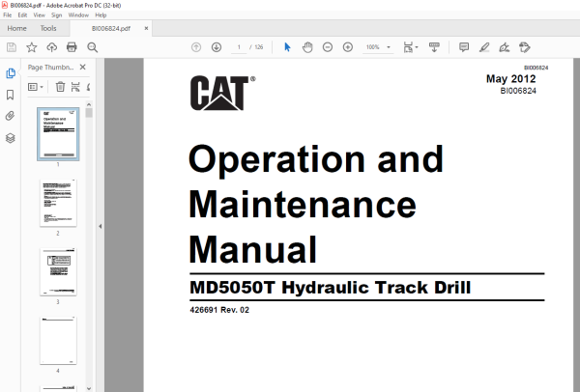The width and height of the screenshot is (580, 392).
Task: Click the current page number field
Action: [239, 47]
